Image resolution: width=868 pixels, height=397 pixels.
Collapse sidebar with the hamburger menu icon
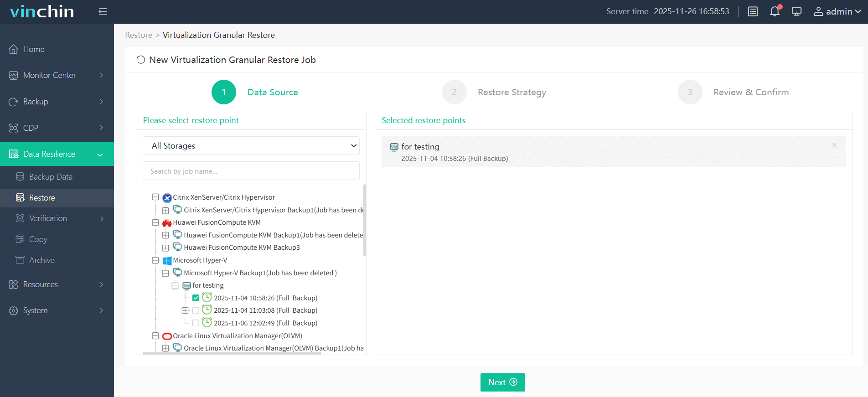click(103, 11)
